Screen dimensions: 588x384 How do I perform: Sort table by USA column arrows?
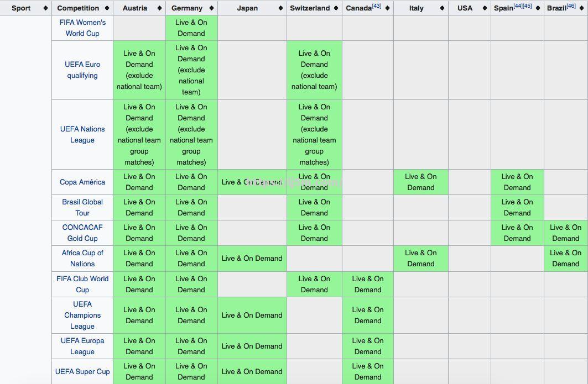tap(484, 8)
